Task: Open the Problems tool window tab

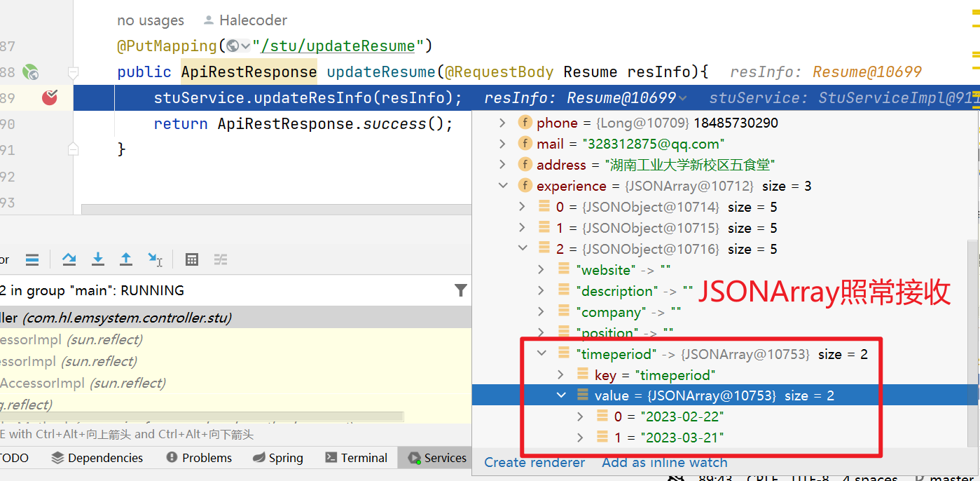Action: 199,458
